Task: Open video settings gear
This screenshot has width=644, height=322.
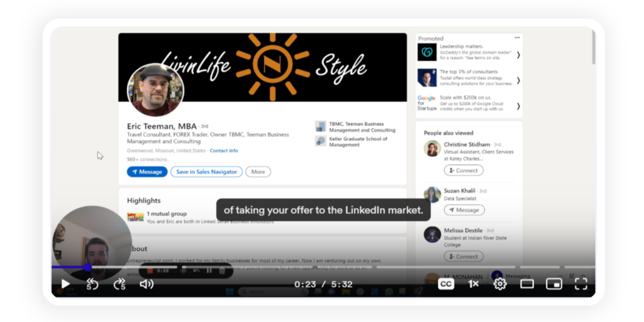Action: (500, 284)
